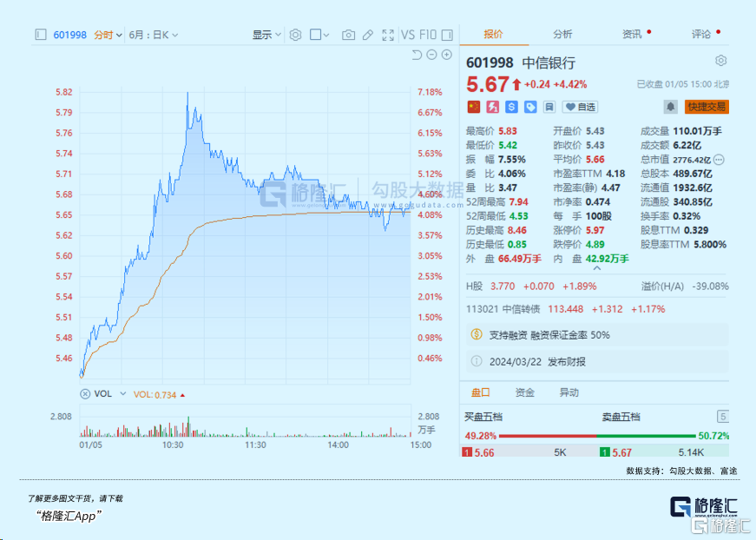Click the 跌停价 4.89 value
The height and width of the screenshot is (540, 756).
point(595,245)
